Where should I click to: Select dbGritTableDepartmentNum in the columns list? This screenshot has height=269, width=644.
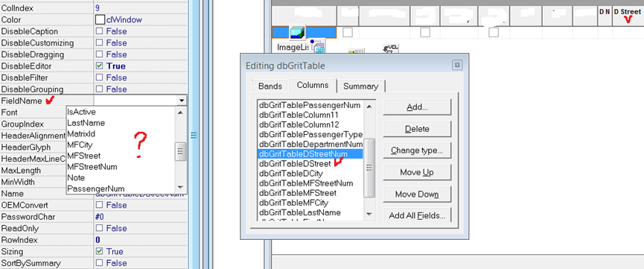(x=310, y=145)
